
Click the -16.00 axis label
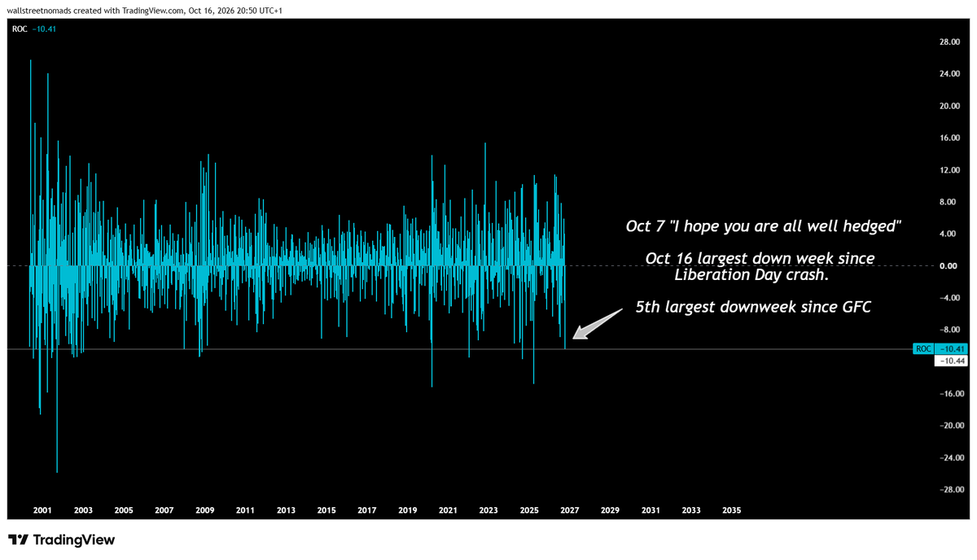(x=951, y=394)
